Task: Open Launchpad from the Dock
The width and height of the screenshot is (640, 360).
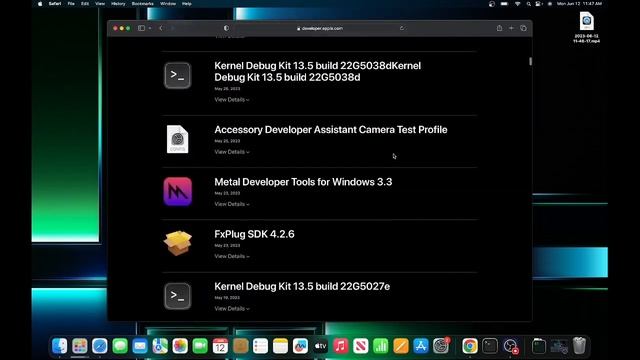Action: (x=80, y=346)
